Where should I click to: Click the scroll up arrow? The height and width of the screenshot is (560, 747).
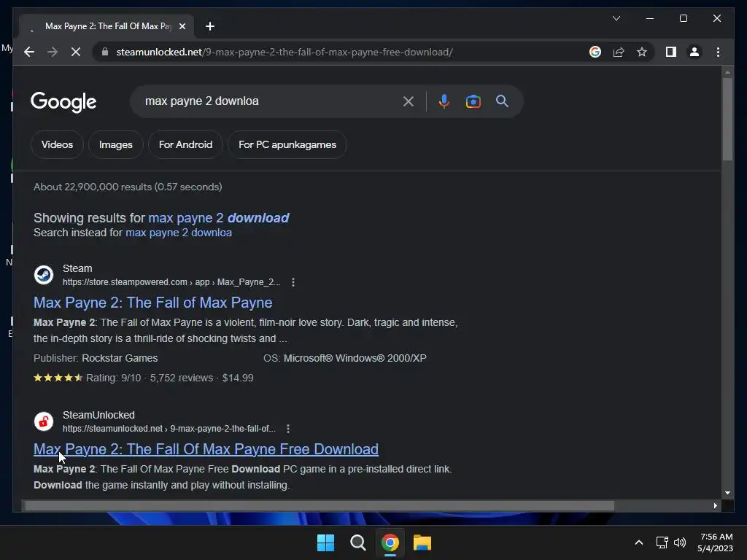pyautogui.click(x=727, y=72)
